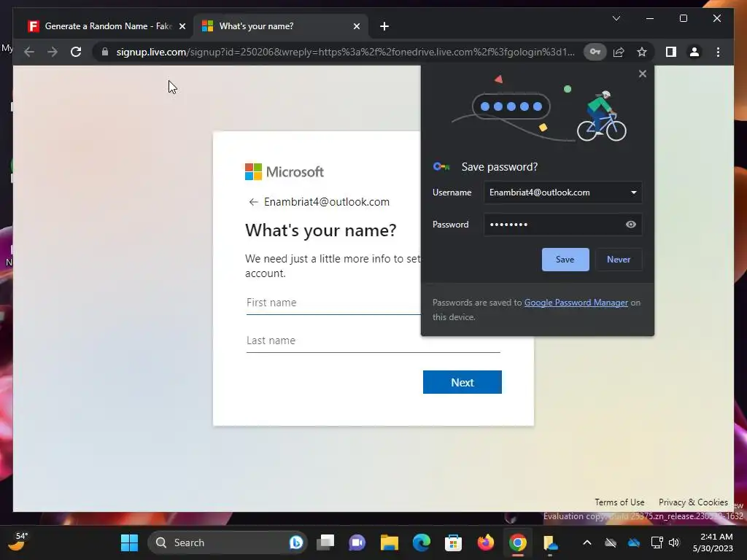The image size is (747, 560).
Task: Click the network tray icon
Action: click(657, 542)
